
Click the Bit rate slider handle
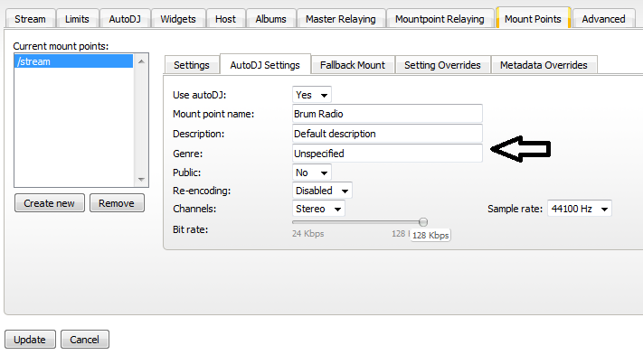tap(423, 221)
